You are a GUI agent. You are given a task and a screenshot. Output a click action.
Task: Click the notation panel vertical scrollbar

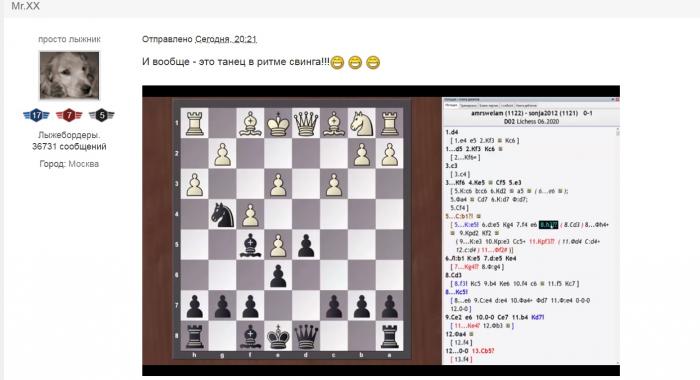617,246
